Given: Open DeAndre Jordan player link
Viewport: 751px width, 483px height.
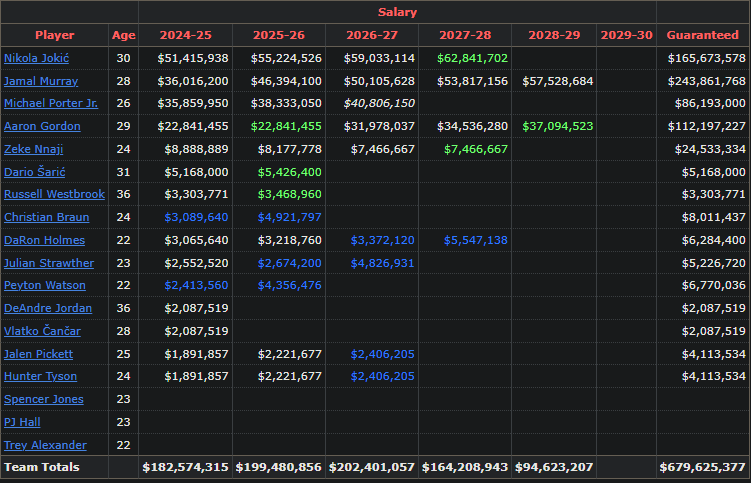Looking at the screenshot, I should click(48, 308).
